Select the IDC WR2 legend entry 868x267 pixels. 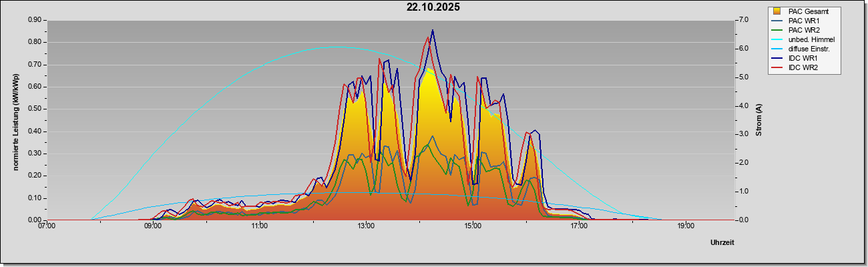coord(796,67)
